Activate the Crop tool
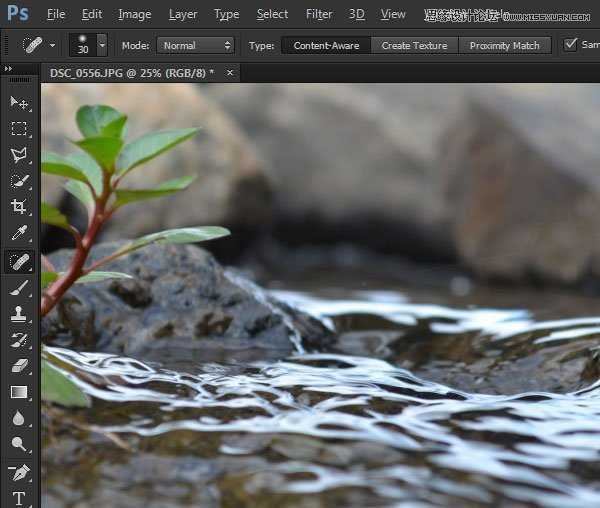600x508 pixels. pos(19,207)
